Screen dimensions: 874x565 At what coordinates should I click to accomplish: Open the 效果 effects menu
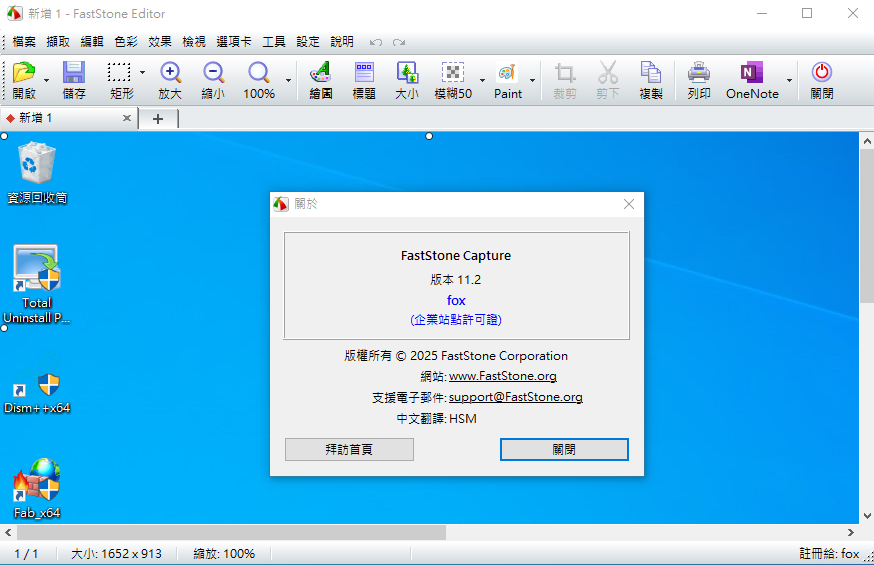click(160, 42)
